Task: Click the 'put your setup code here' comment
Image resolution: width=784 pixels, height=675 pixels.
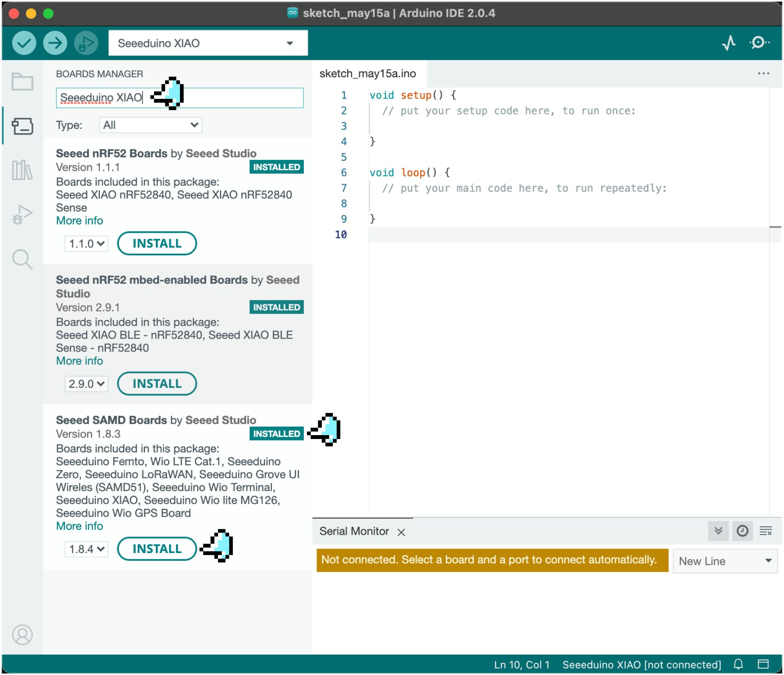Action: pyautogui.click(x=508, y=111)
